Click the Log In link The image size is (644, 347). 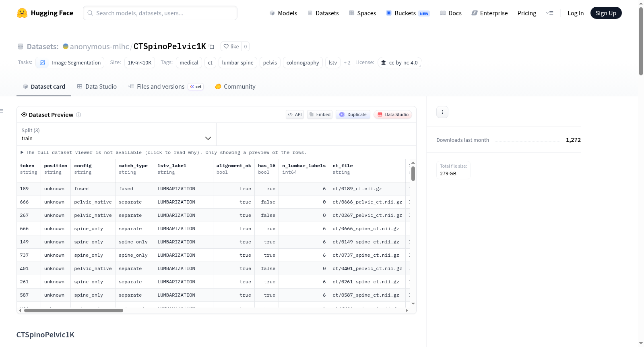tap(576, 13)
